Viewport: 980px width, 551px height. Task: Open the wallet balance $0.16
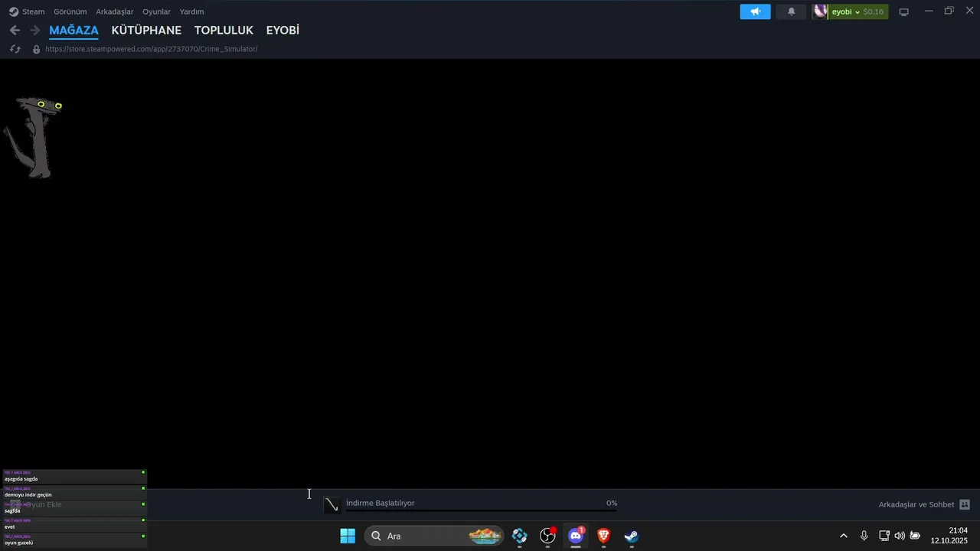(874, 11)
